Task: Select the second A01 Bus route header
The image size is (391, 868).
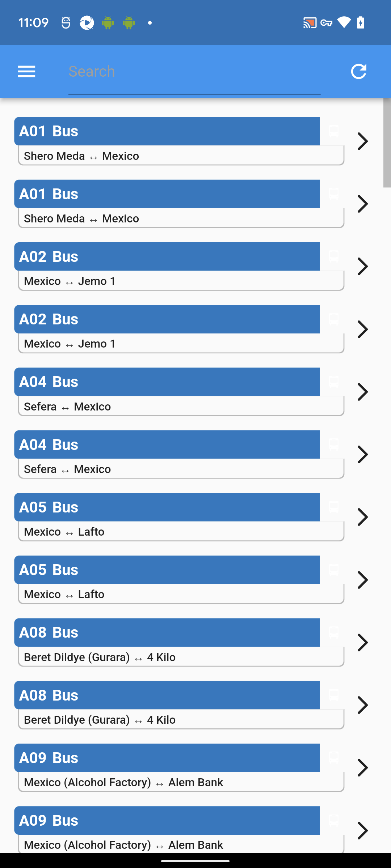Action: [x=167, y=194]
